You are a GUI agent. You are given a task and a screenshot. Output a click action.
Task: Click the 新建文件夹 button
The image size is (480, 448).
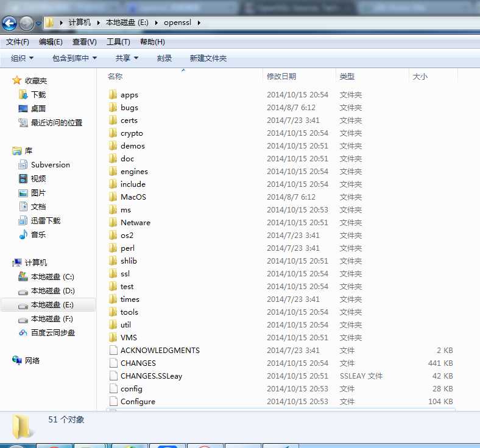pyautogui.click(x=208, y=58)
